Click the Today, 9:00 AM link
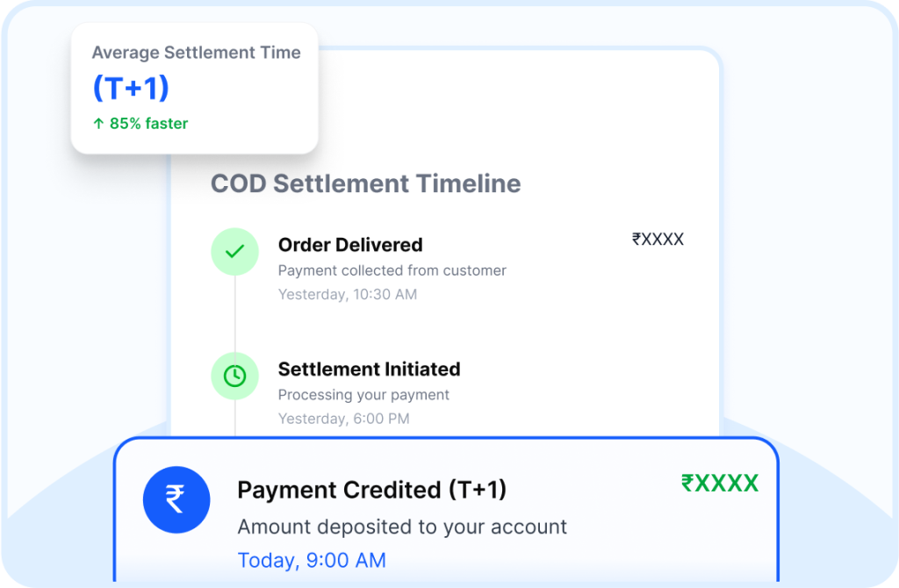Screen dimensions: 899x588 312,560
